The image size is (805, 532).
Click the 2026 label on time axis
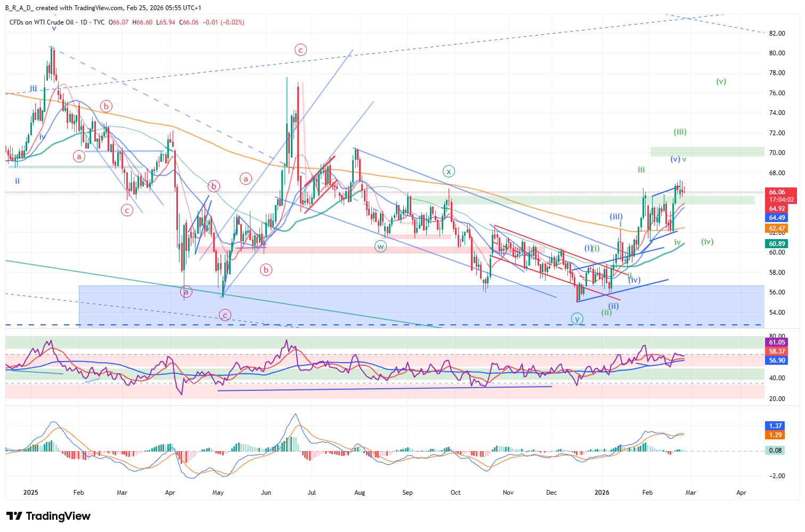coord(602,493)
